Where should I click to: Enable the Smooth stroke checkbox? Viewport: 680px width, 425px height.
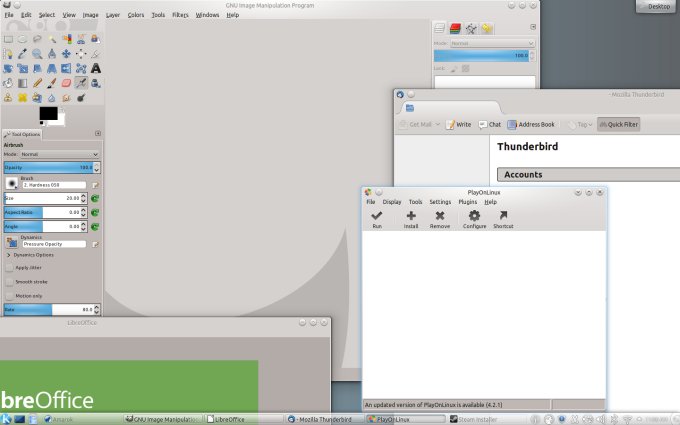pyautogui.click(x=9, y=282)
